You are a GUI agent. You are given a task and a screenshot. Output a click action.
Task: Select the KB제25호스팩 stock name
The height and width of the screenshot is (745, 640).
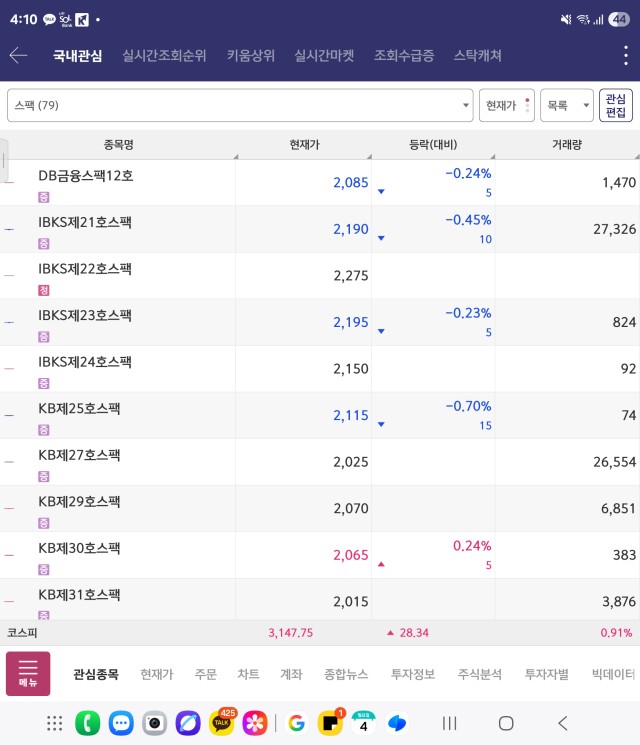tap(79, 409)
